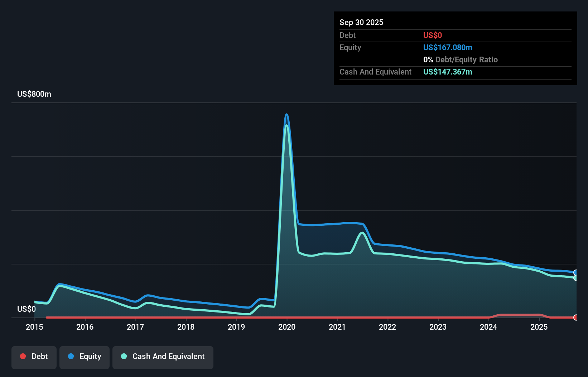
Task: Select the blue equity endpoint marker on chart's right edge
Action: coord(576,272)
